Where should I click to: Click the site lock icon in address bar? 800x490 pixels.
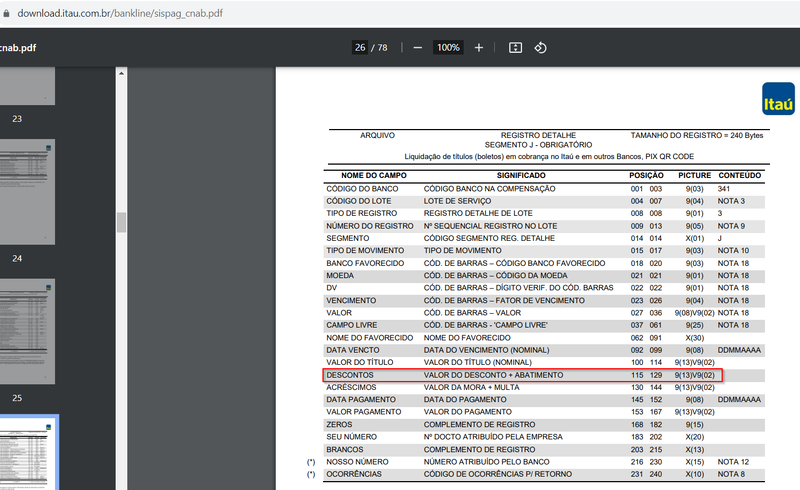click(6, 13)
